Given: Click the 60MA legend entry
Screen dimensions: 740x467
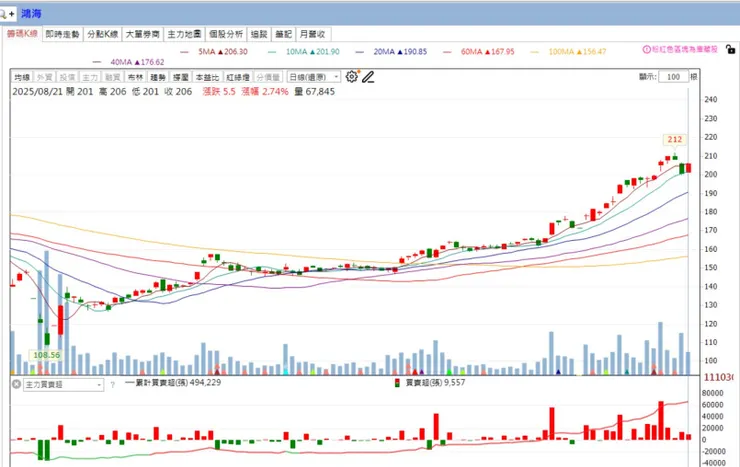Looking at the screenshot, I should (x=479, y=51).
